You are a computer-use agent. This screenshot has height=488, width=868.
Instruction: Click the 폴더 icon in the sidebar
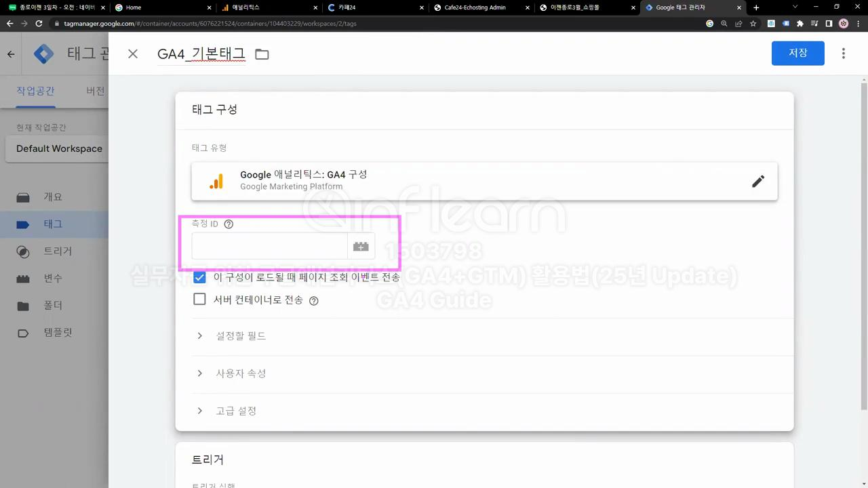(23, 306)
